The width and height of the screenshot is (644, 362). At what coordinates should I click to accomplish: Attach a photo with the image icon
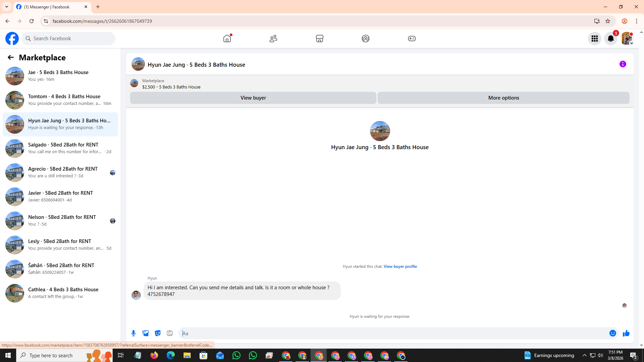pos(146,333)
